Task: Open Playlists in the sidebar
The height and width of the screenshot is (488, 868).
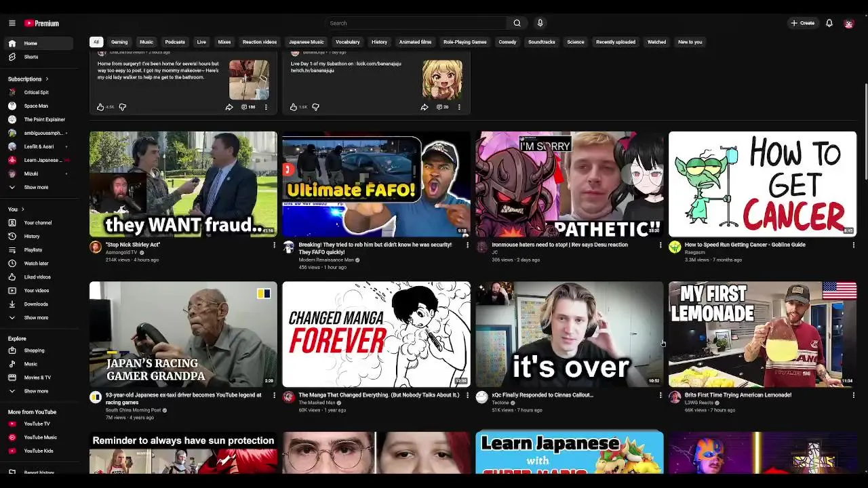Action: tap(37, 249)
